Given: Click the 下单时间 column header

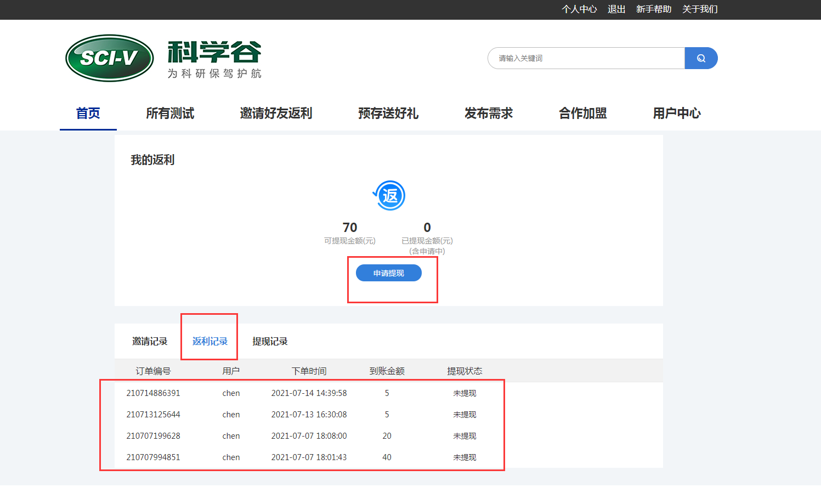Looking at the screenshot, I should pos(309,371).
